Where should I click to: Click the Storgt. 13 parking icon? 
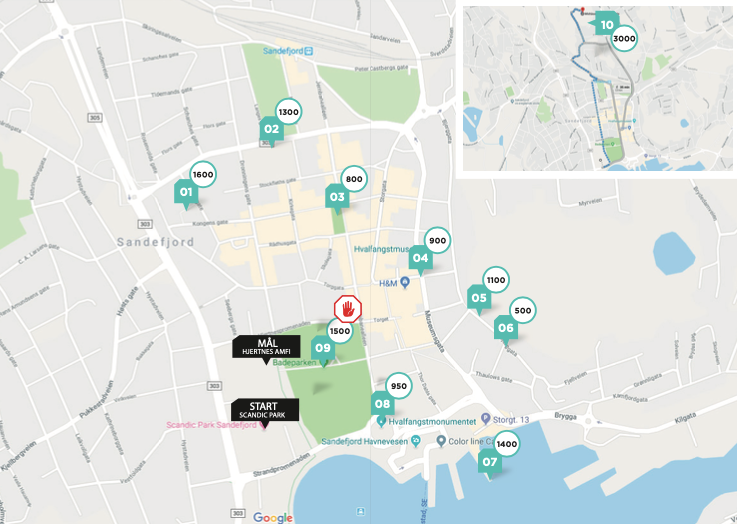click(x=486, y=419)
